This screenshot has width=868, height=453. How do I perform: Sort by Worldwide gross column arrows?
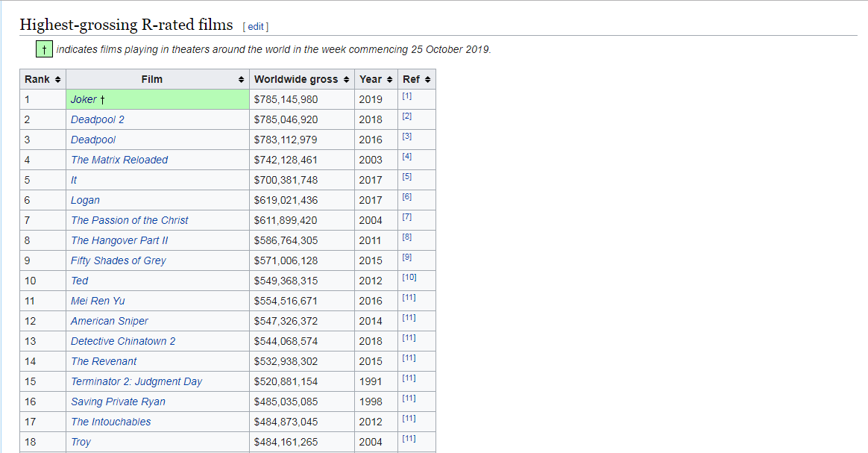pos(347,80)
